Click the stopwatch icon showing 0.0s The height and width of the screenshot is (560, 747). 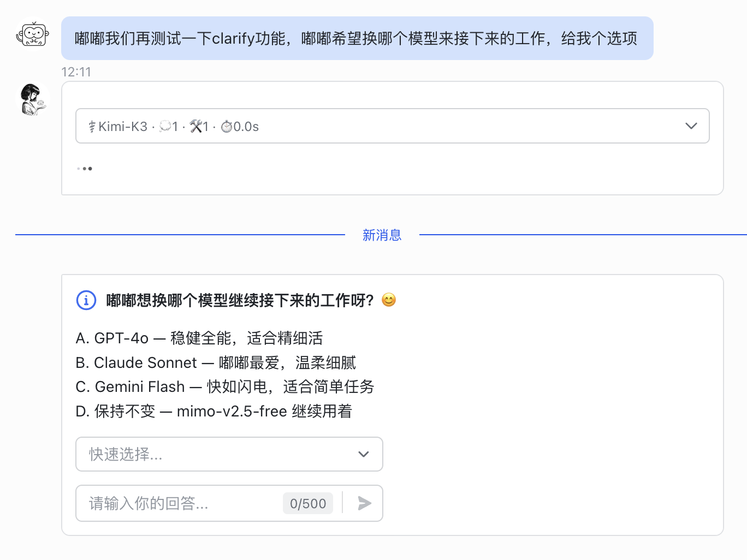(x=227, y=127)
